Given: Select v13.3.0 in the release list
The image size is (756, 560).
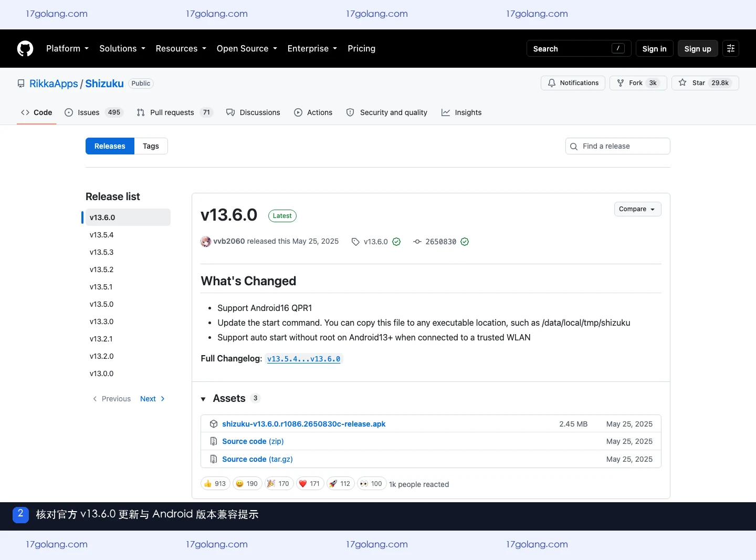Looking at the screenshot, I should [128, 322].
